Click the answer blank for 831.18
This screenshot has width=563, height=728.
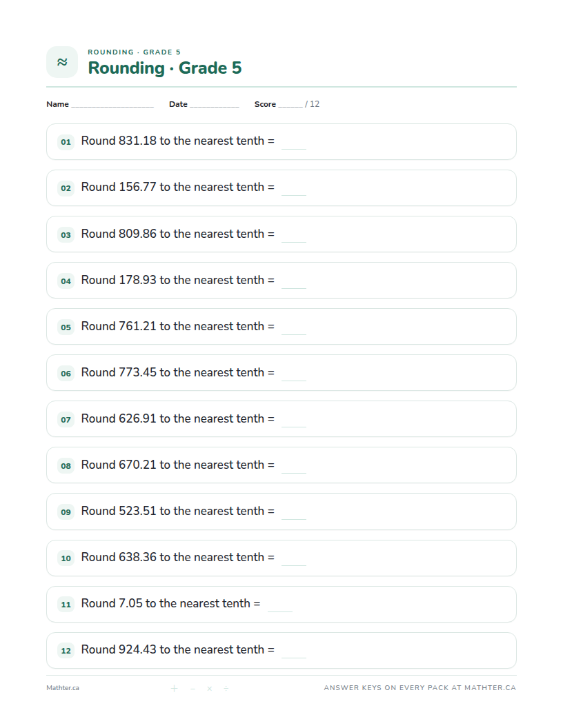(x=294, y=148)
